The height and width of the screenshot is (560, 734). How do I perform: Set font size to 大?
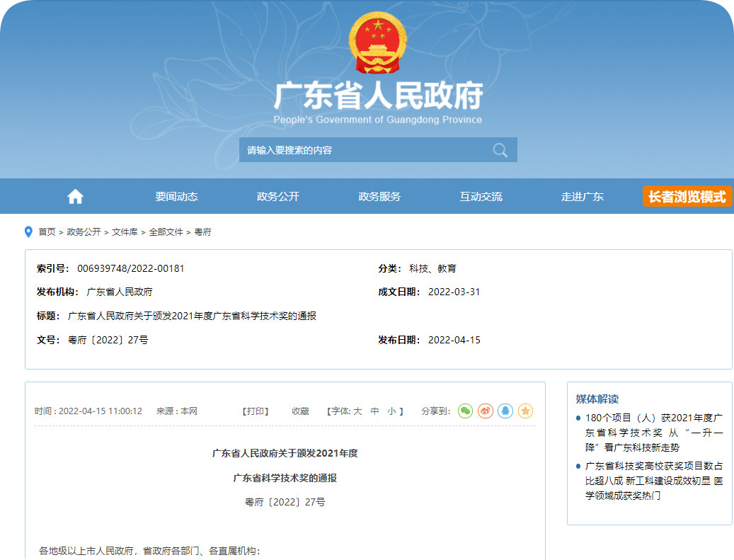[357, 411]
